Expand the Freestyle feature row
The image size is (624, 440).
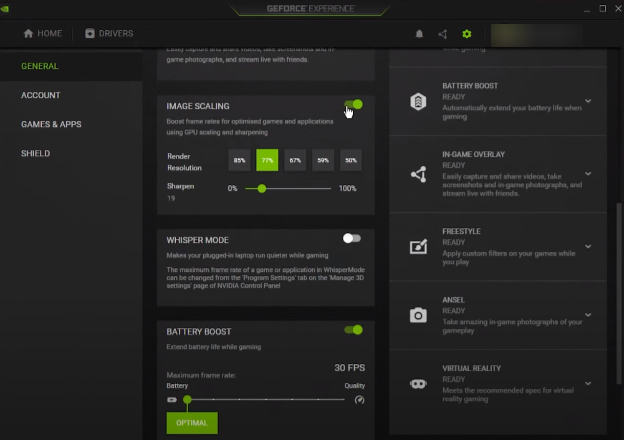[588, 247]
